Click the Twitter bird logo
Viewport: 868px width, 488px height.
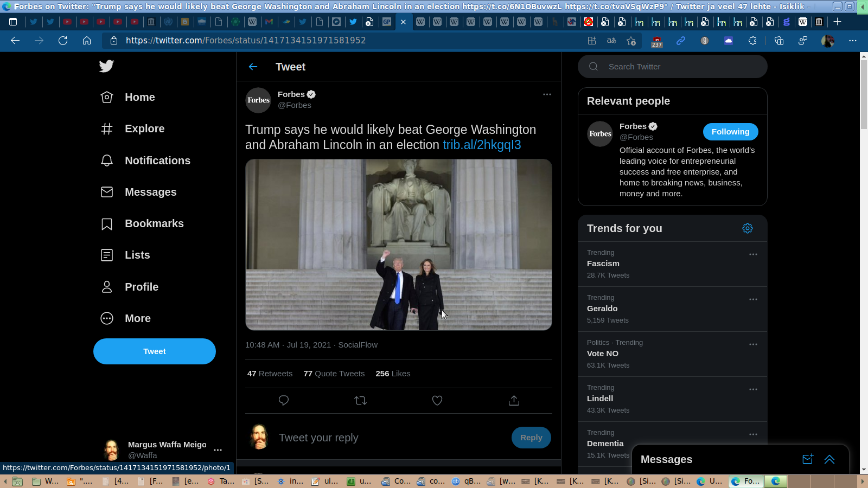click(x=106, y=66)
